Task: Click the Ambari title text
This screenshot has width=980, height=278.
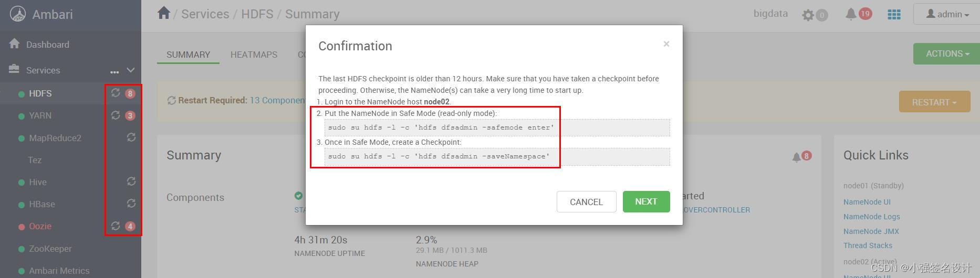Action: click(x=53, y=14)
